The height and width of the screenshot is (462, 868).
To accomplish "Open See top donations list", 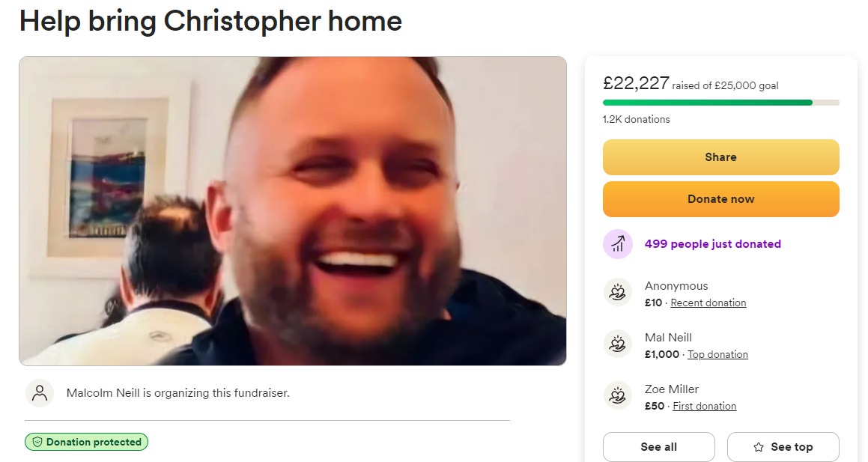I will (783, 447).
